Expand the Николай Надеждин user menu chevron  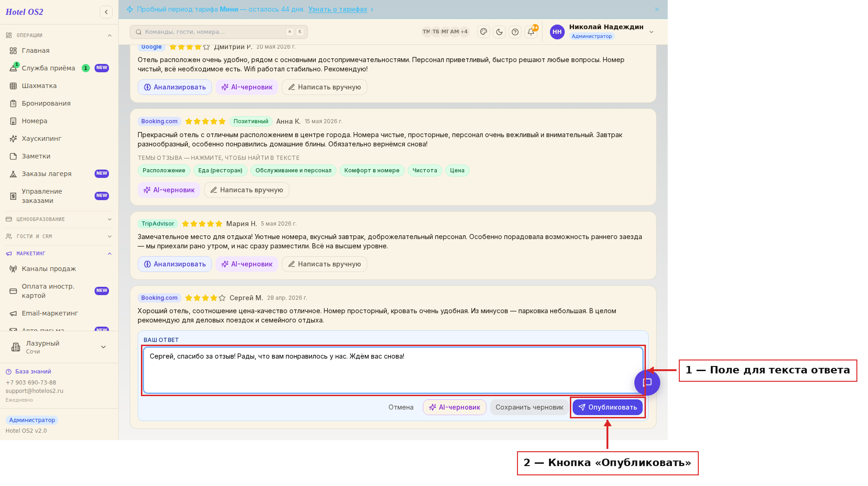pos(651,32)
